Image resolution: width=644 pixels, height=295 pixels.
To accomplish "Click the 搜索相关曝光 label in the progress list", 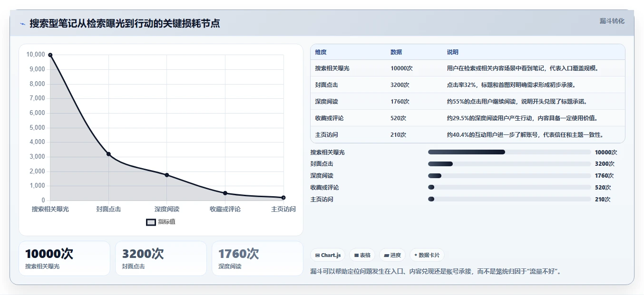I will click(x=327, y=152).
